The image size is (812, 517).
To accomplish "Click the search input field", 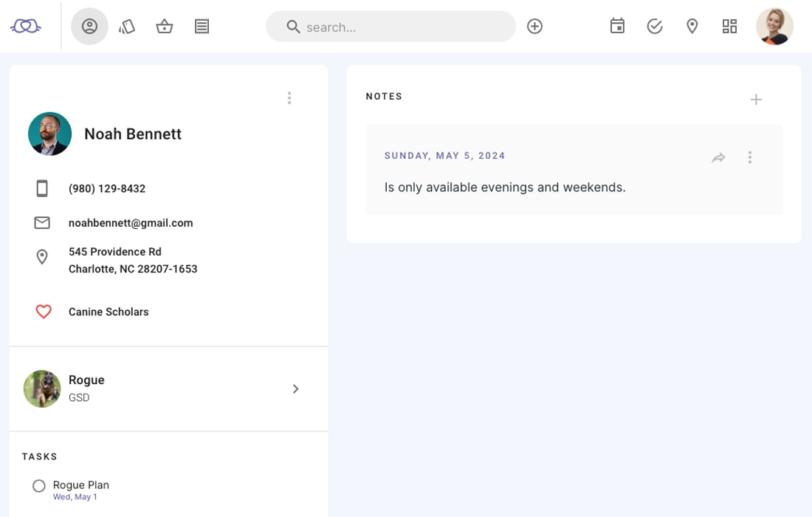I will pos(391,27).
